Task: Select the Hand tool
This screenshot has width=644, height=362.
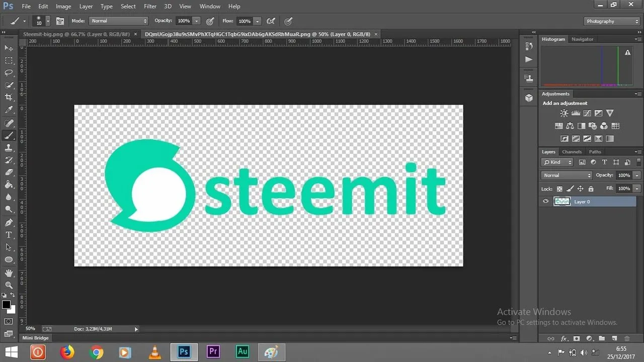Action: 9,273
